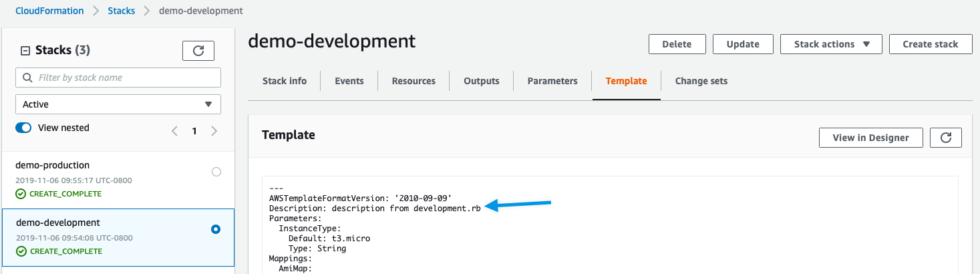Click the AmiMap line in template
The width and height of the screenshot is (980, 274).
point(296,268)
